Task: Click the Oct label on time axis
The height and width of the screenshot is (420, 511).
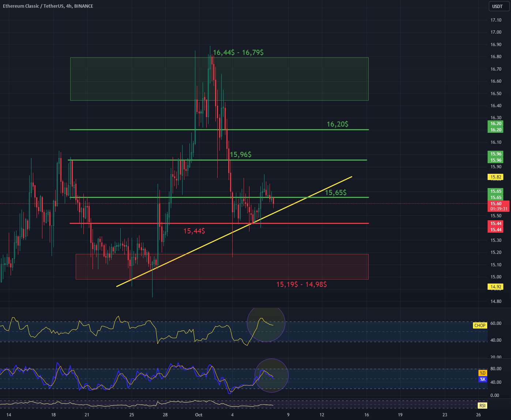Action: tap(199, 415)
